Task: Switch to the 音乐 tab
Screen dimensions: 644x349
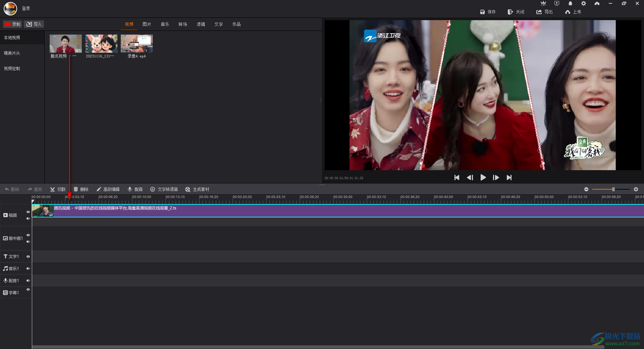Action: [165, 24]
